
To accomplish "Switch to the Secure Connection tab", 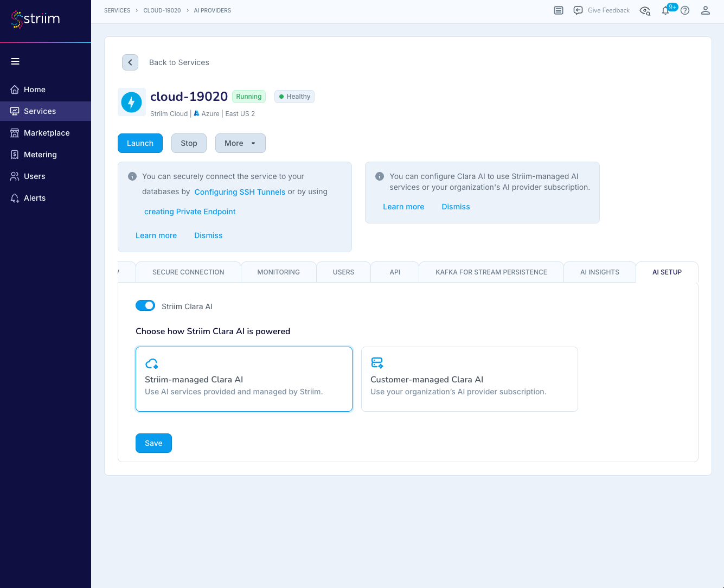I will point(188,272).
